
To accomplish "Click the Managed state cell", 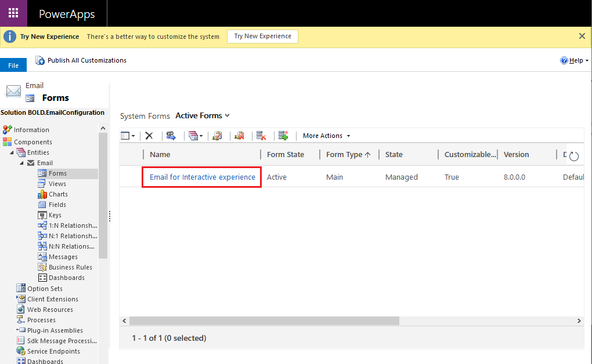I will (401, 177).
